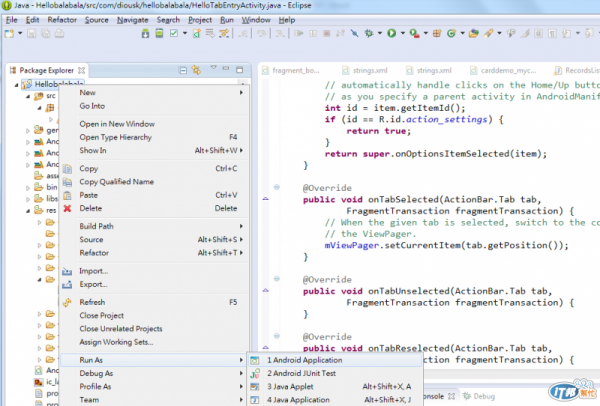Switch to the carddemo_myc... editor tab
Image resolution: width=600 pixels, height=406 pixels.
pos(503,70)
